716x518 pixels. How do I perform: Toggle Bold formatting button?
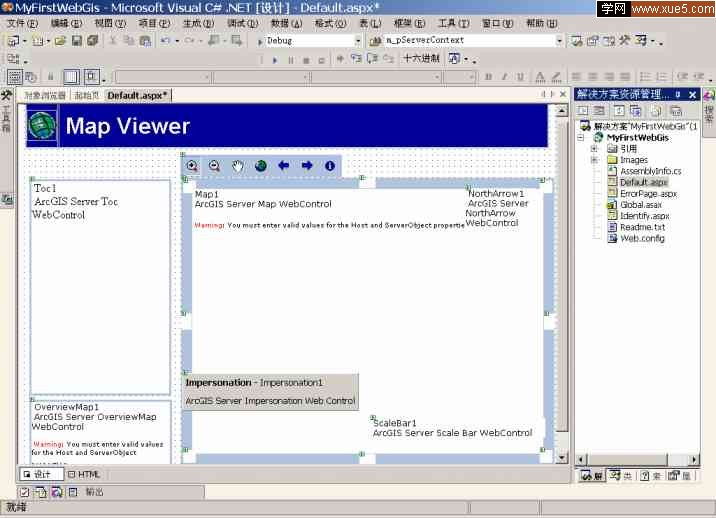pyautogui.click(x=489, y=77)
